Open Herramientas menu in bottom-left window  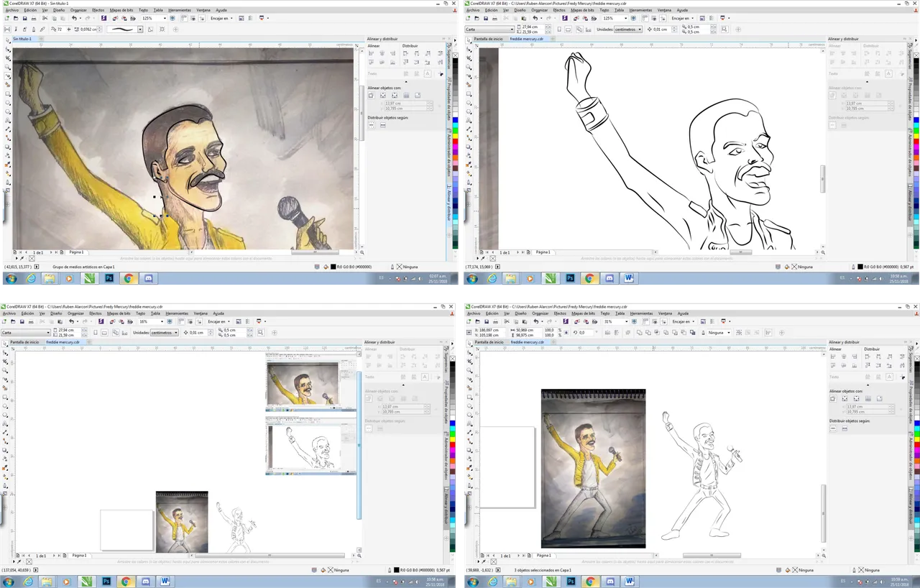[177, 313]
